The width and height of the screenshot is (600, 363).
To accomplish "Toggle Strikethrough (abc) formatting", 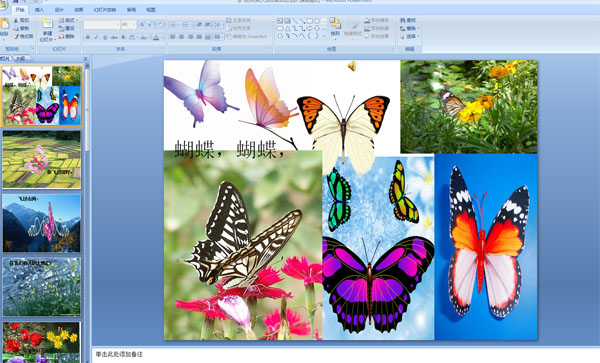I will pyautogui.click(x=114, y=37).
